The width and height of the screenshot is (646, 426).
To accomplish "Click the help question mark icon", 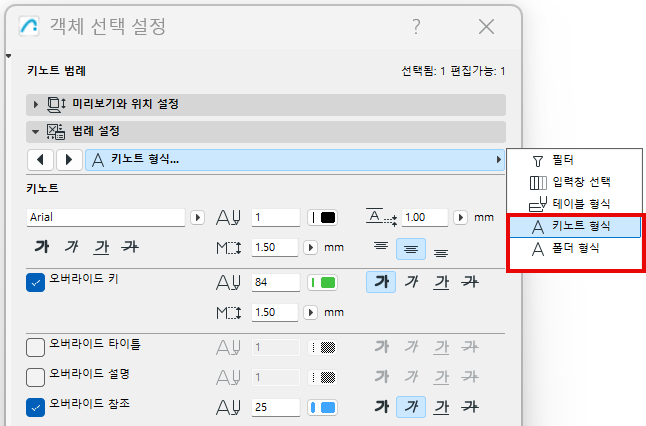I will (x=417, y=27).
